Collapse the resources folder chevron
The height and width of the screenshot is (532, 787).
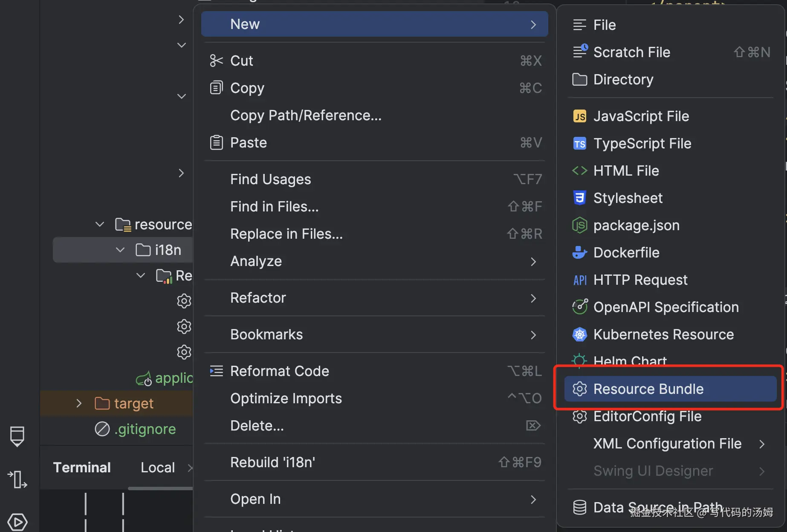(x=100, y=224)
